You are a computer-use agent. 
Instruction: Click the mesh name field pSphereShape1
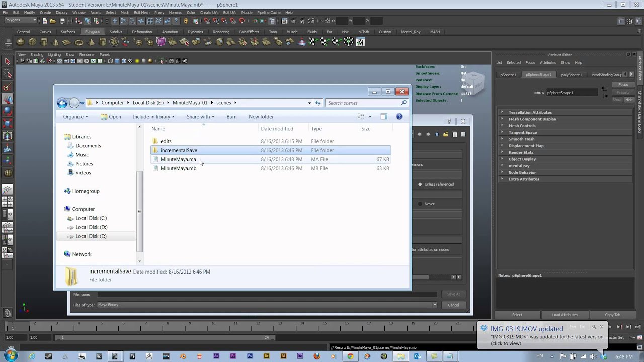(573, 93)
